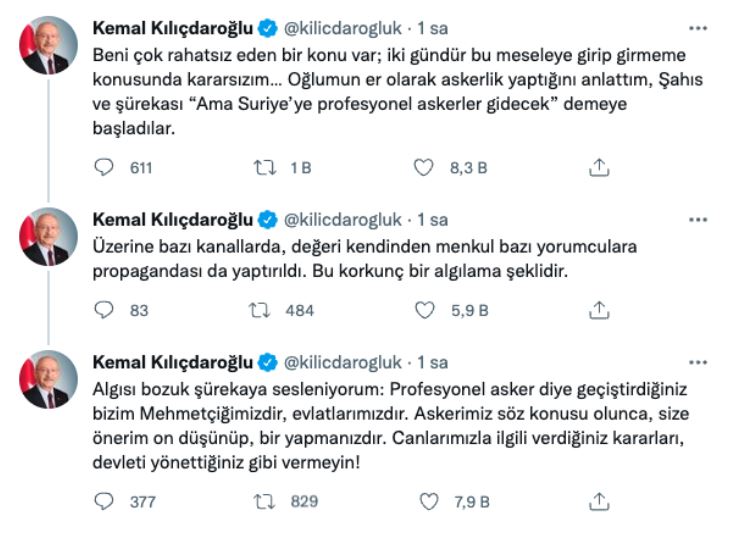
Task: Retweet the first tweet with 1 B retweets
Action: click(x=265, y=168)
